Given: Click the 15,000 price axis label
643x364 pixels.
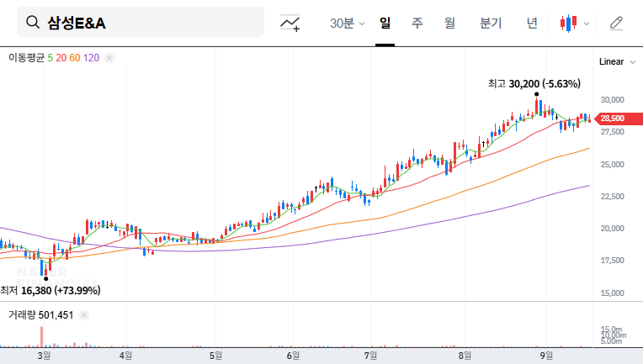Looking at the screenshot, I should [612, 293].
